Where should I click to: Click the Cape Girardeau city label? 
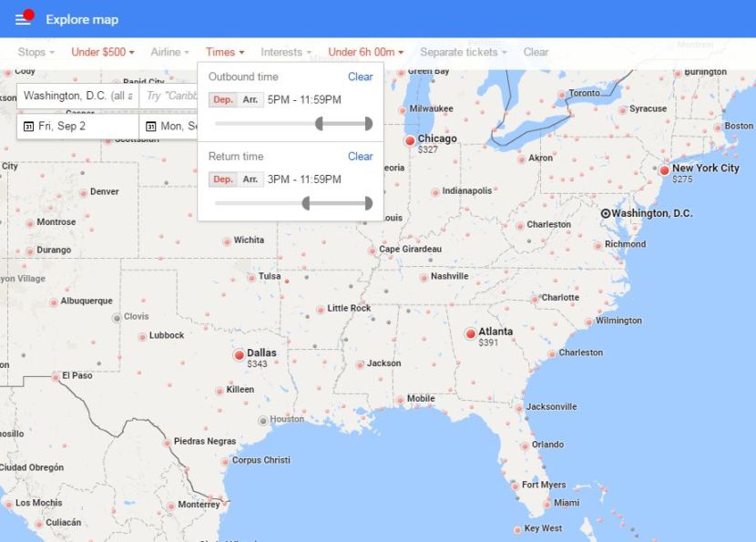point(410,249)
